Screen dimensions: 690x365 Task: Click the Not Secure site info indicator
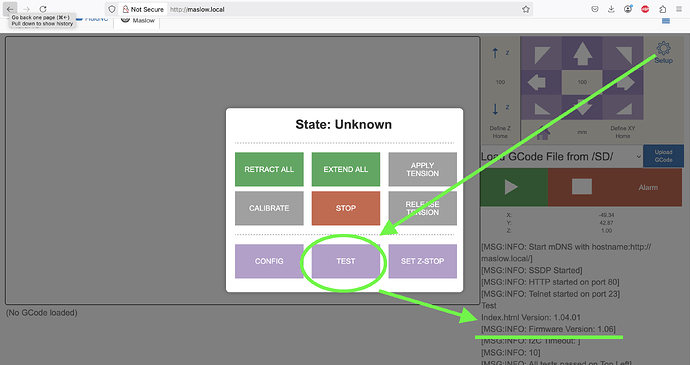[x=143, y=9]
